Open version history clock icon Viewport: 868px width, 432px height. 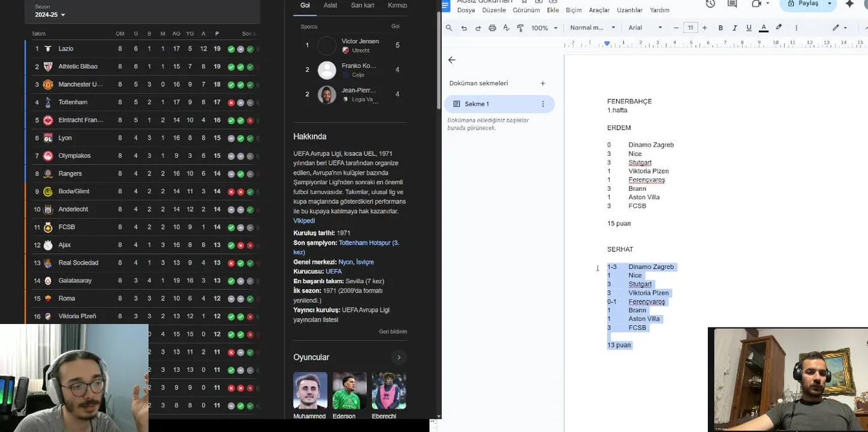[x=710, y=4]
